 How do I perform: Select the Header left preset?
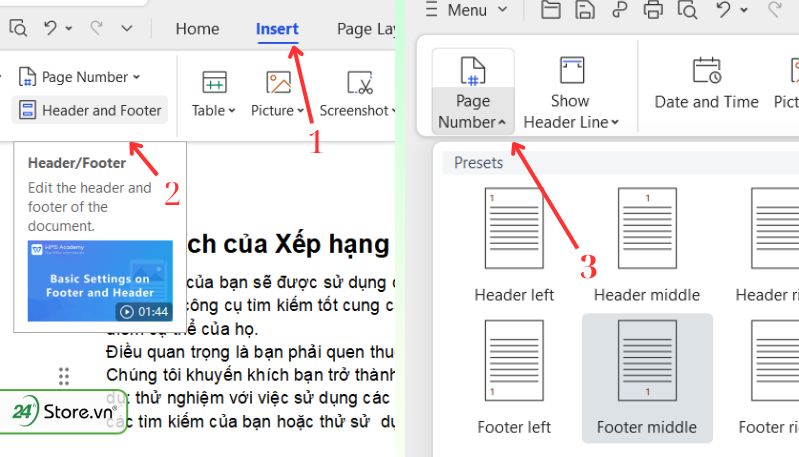(514, 245)
